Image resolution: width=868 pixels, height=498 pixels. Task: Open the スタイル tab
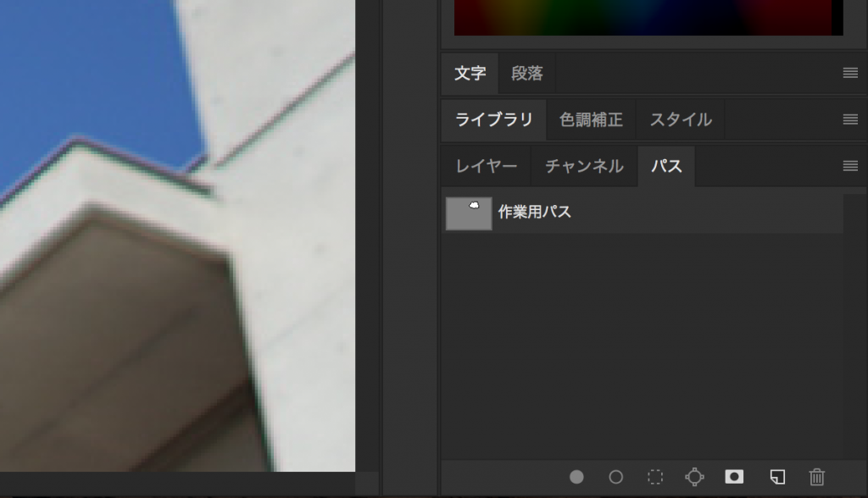(x=681, y=119)
